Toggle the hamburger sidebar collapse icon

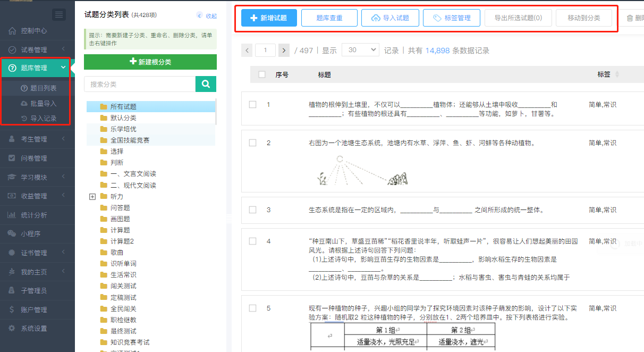[x=60, y=15]
